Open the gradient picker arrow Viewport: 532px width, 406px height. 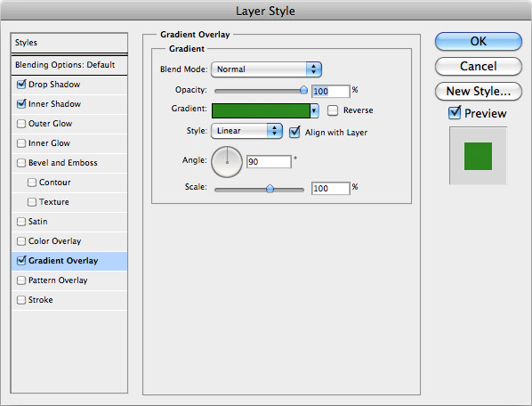tap(314, 110)
